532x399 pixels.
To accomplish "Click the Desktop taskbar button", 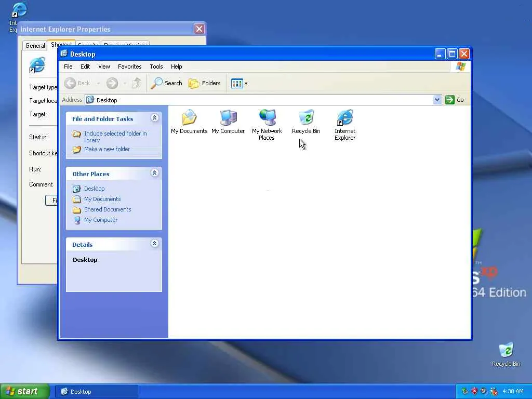I will click(x=97, y=392).
